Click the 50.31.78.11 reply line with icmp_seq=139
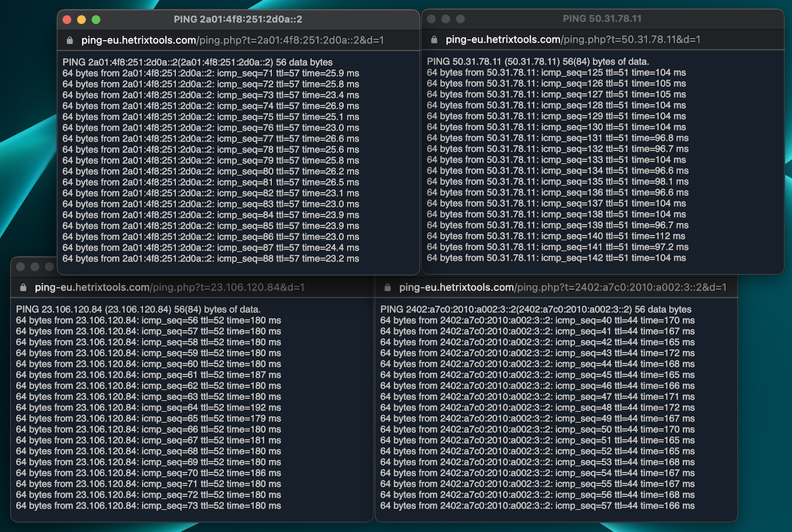 click(x=558, y=225)
